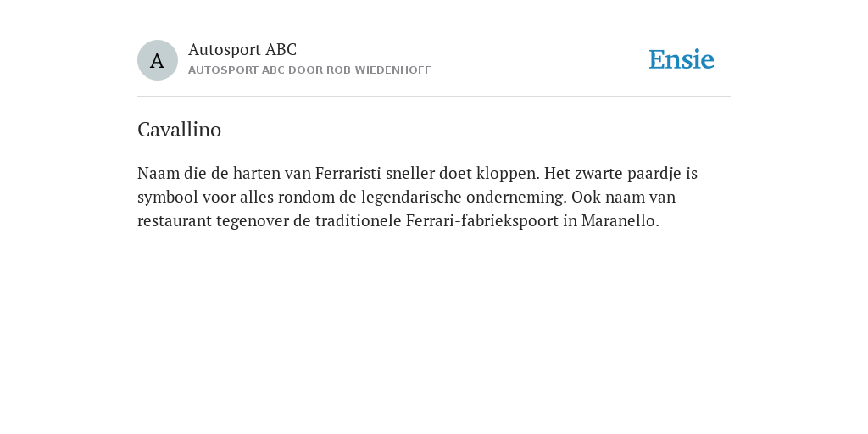Click the word "paardje" in the first line

[x=654, y=173]
